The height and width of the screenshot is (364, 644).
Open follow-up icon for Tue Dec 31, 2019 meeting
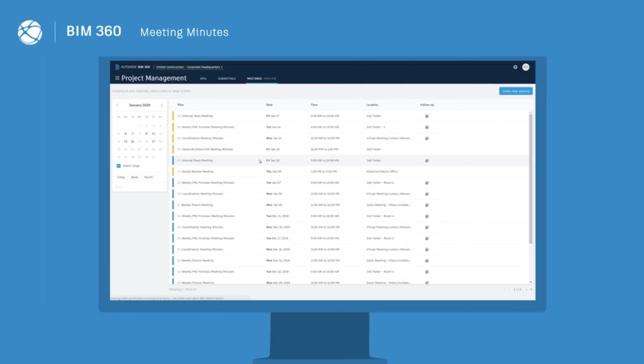click(x=427, y=216)
